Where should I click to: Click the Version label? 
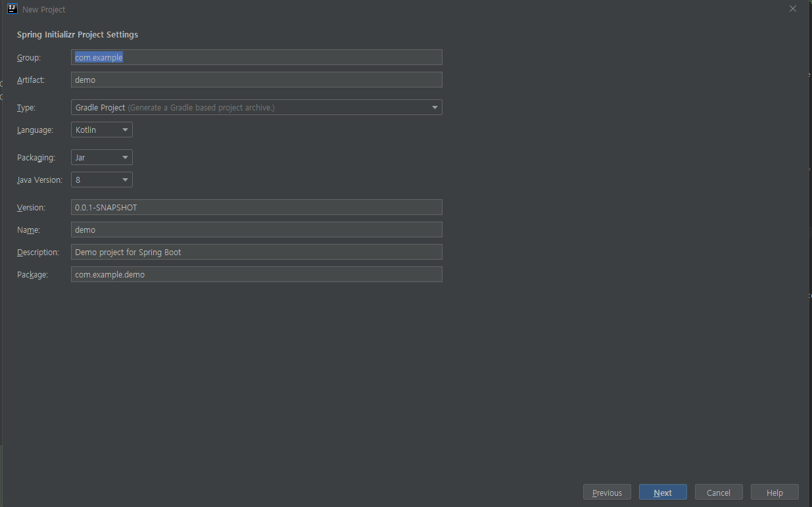[31, 208]
